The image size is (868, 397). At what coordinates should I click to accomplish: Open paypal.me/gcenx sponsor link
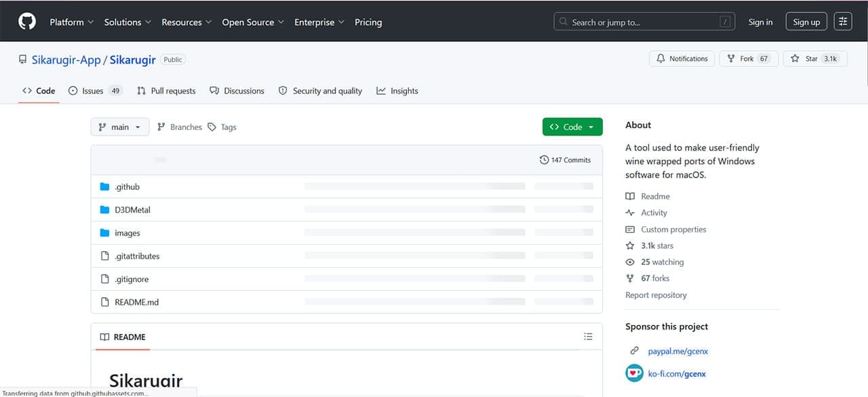pyautogui.click(x=677, y=351)
